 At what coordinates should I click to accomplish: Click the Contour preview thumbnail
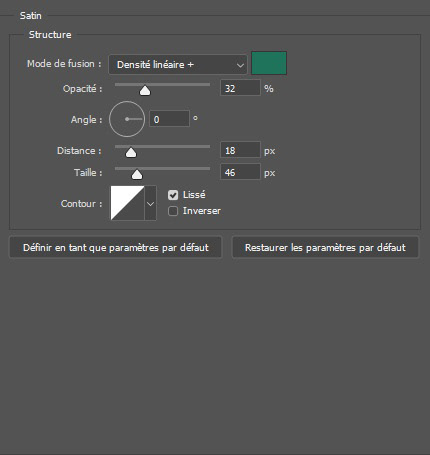pos(127,203)
